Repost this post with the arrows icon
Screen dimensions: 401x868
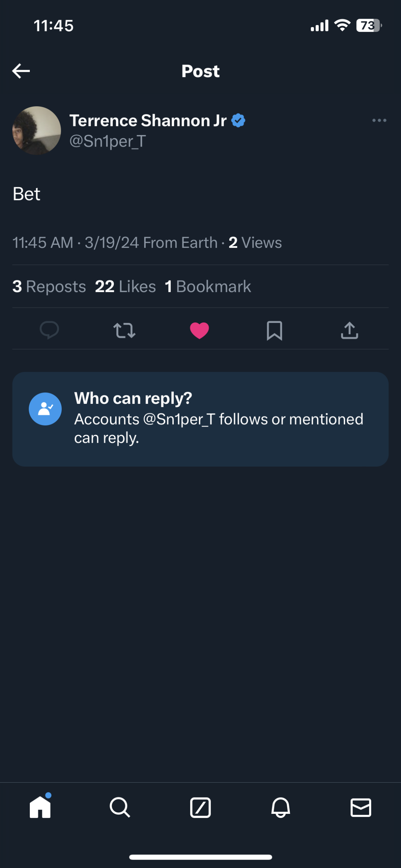[124, 330]
